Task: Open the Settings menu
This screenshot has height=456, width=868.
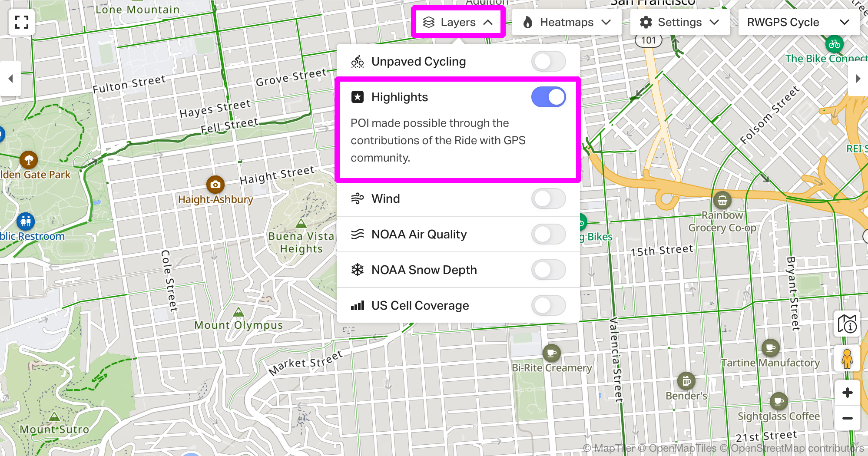Action: (679, 22)
